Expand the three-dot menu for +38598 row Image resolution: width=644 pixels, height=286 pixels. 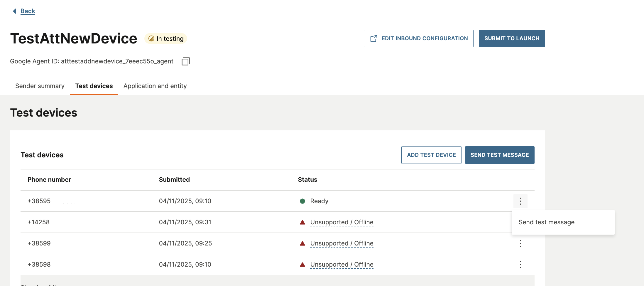tap(520, 265)
